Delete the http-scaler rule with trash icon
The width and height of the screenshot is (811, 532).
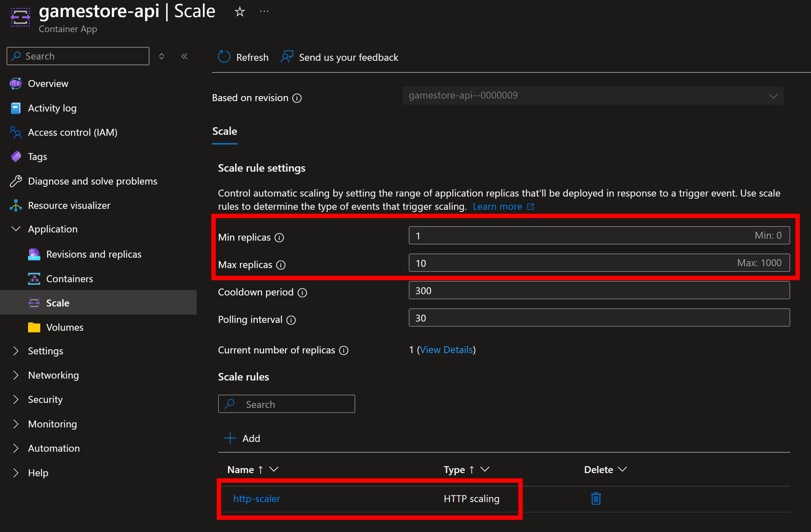click(x=596, y=499)
